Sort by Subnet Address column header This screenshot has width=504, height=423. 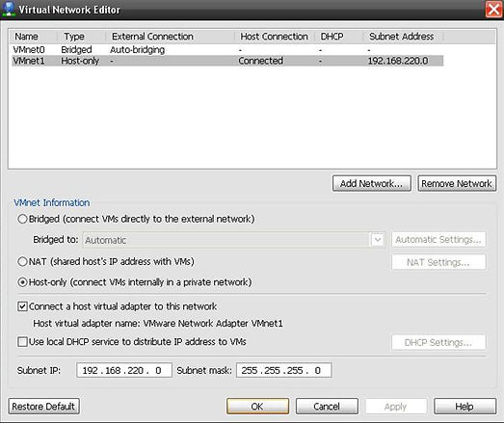403,37
